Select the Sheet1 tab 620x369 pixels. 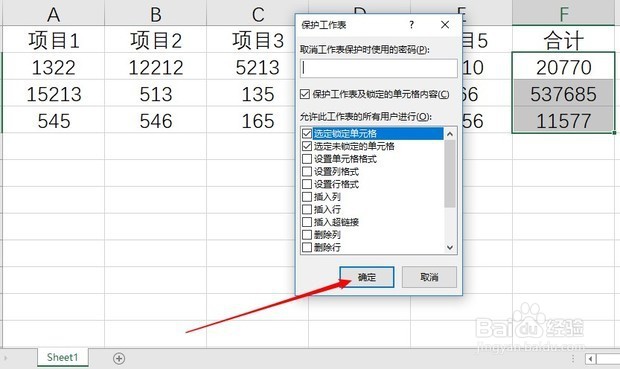62,358
